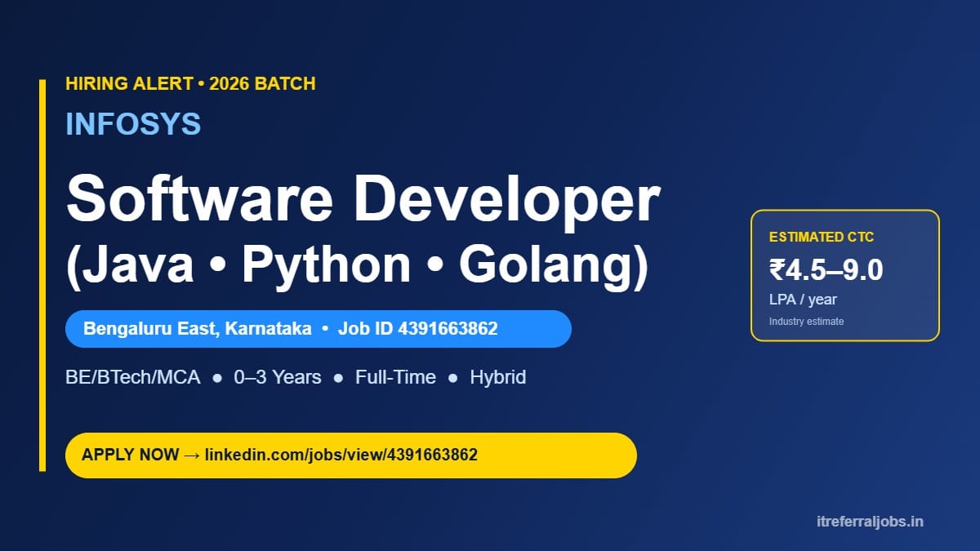This screenshot has height=551, width=980.
Task: Click the ESTIMATED CTC ₹4.5–9.0 salary card
Action: click(x=845, y=276)
